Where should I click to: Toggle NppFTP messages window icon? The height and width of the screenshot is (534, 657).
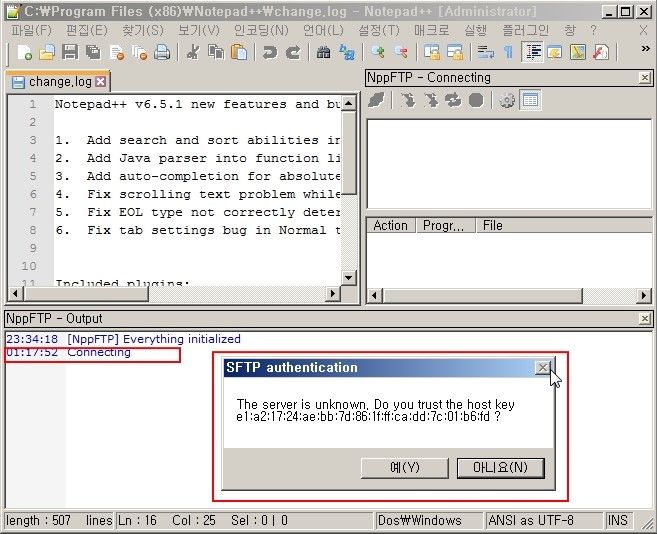[x=530, y=101]
